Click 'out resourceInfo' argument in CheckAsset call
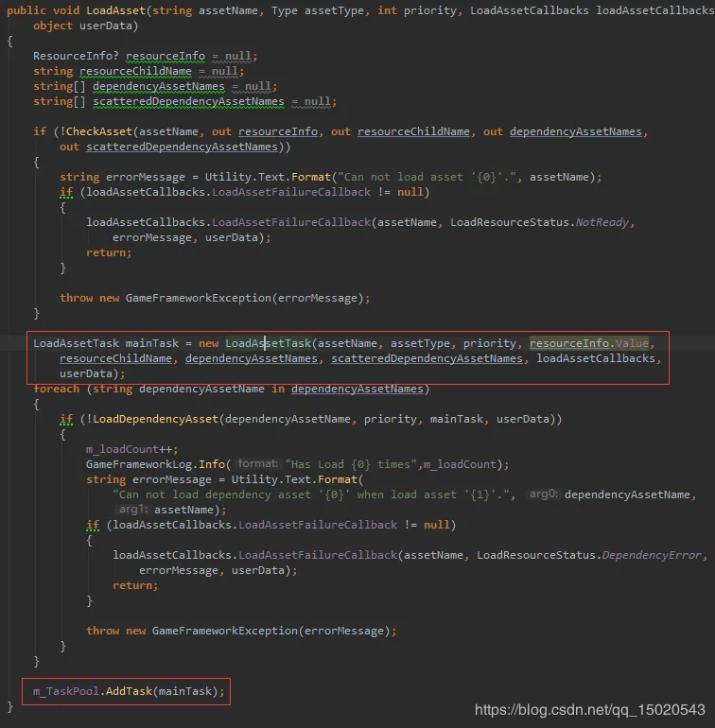 pos(265,131)
